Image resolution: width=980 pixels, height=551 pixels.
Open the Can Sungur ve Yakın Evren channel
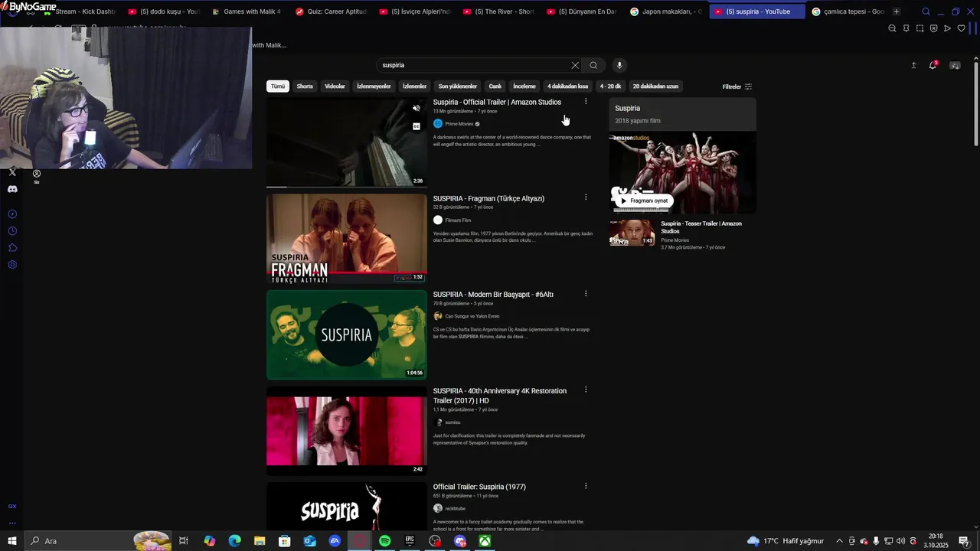tap(472, 316)
